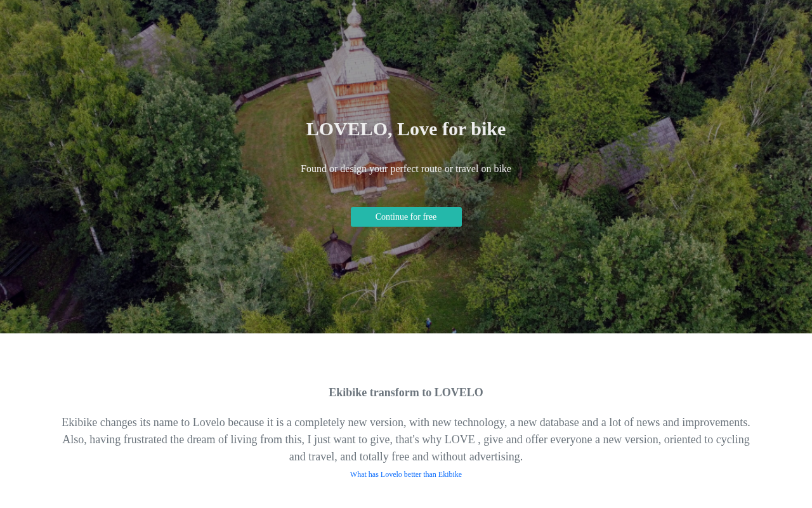
Task: Click the Continue for free button
Action: (x=406, y=217)
